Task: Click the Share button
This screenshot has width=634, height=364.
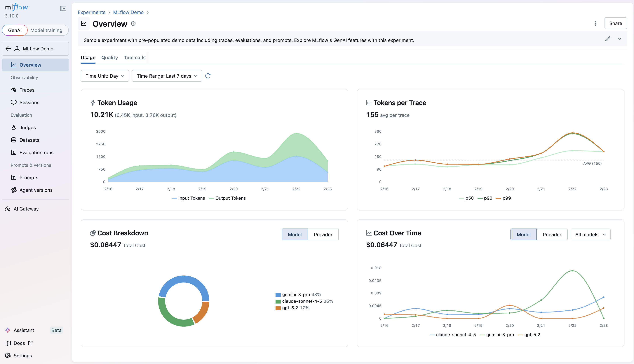Action: click(615, 23)
